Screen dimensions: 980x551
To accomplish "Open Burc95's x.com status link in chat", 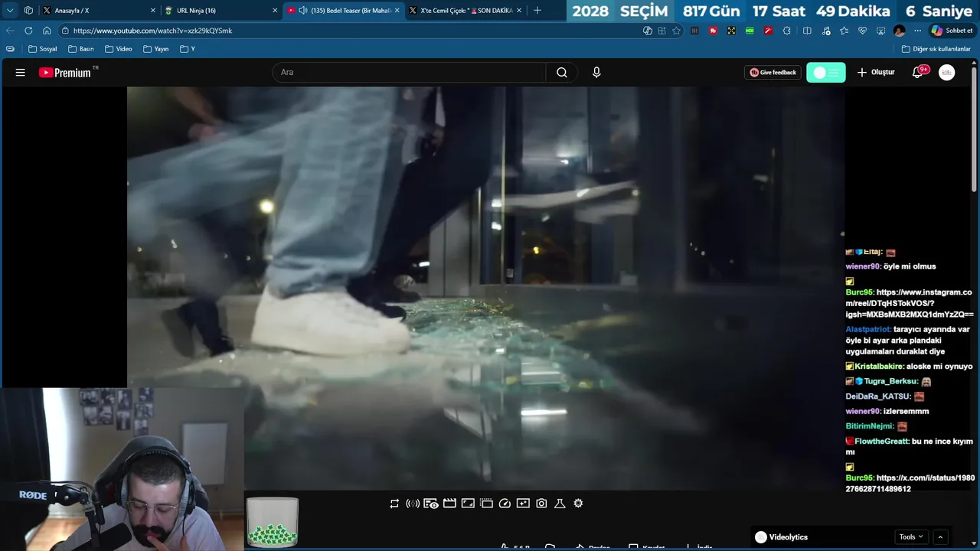I will coord(910,483).
